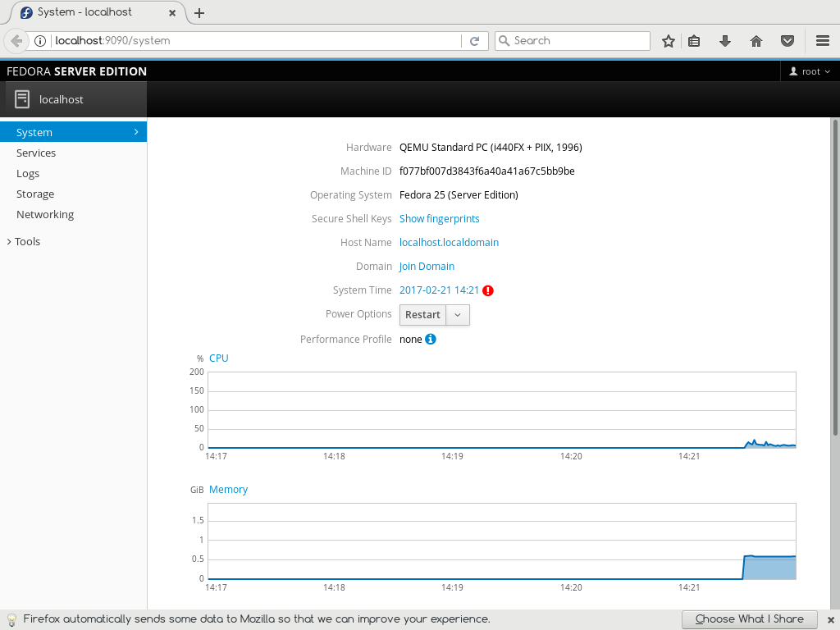Open Services in the sidebar
840x630 pixels.
tap(73, 153)
